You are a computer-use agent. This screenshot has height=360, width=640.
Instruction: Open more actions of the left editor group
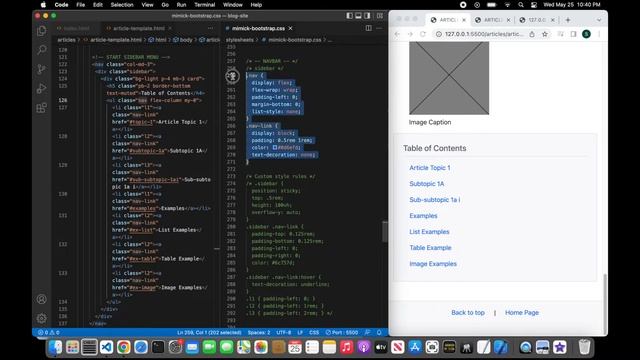pos(211,28)
